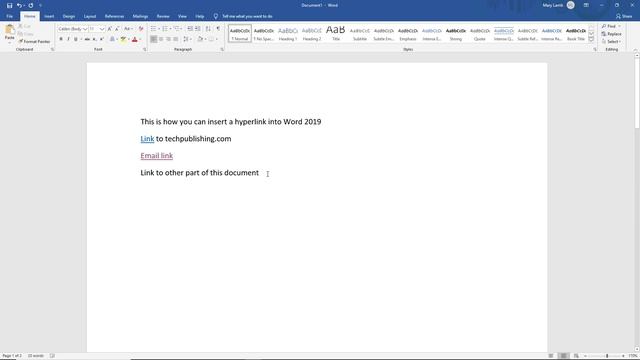The image size is (640, 360).
Task: Toggle italic formatting
Action: [x=68, y=39]
